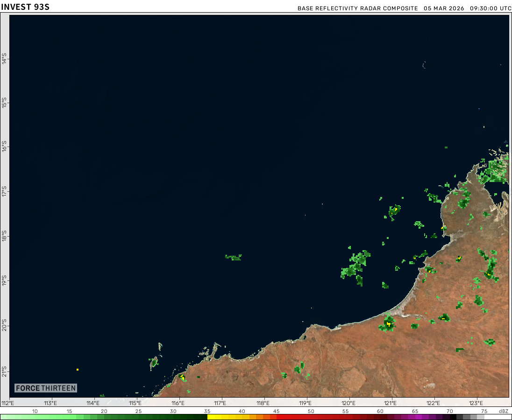Click the INVEST 93S title
Viewport: 512px width, 420px height.
point(25,7)
